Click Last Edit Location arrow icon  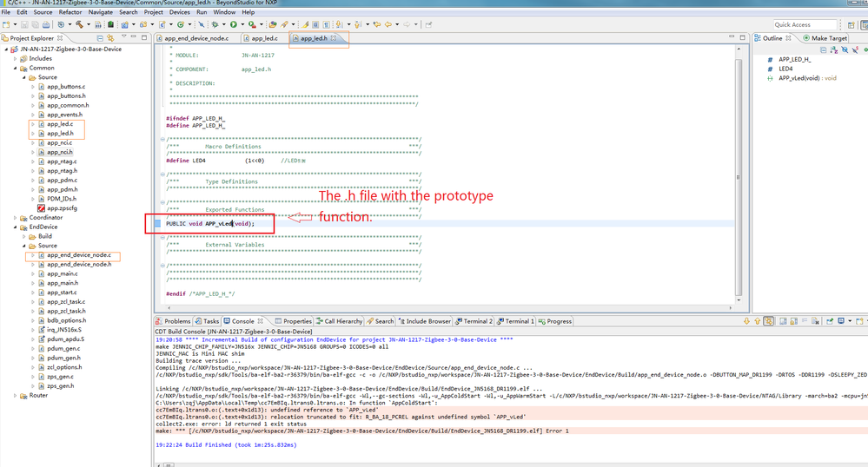pos(376,24)
